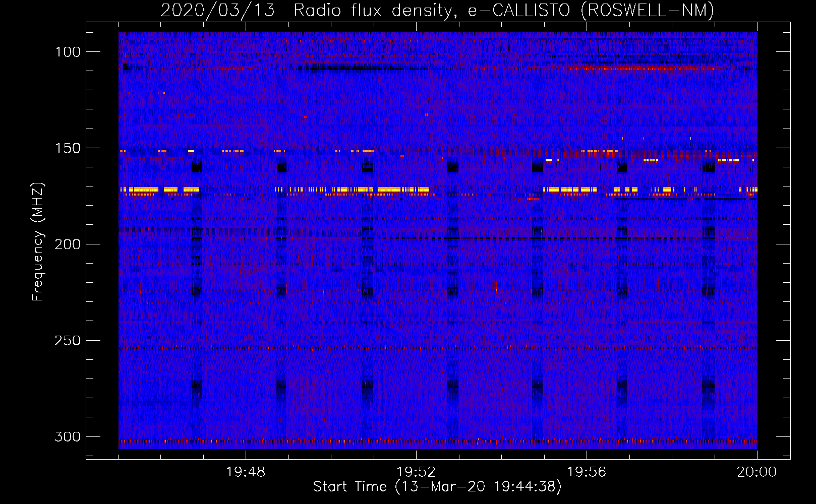816x504 pixels.
Task: Click the date "2020/03/13" in the title
Action: tap(217, 11)
